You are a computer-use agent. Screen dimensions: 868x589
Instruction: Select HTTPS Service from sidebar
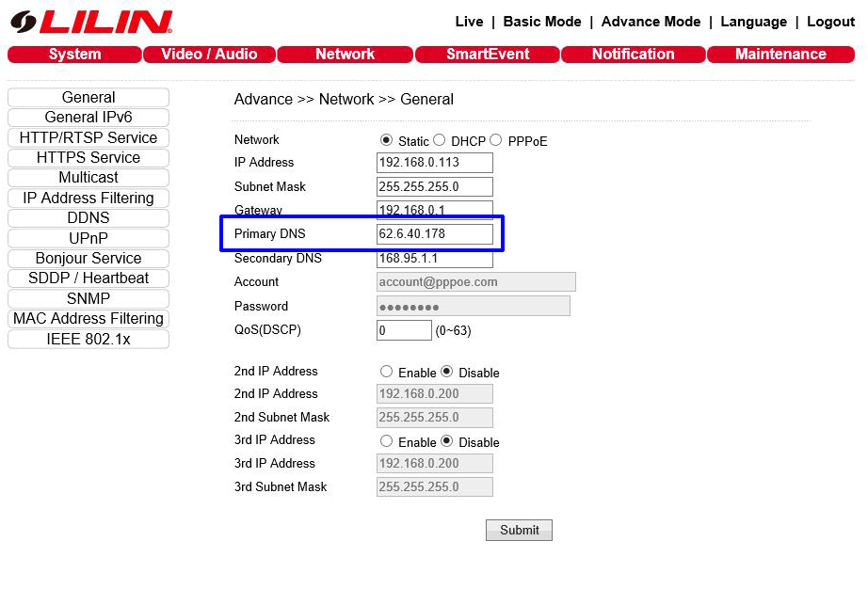pyautogui.click(x=88, y=158)
